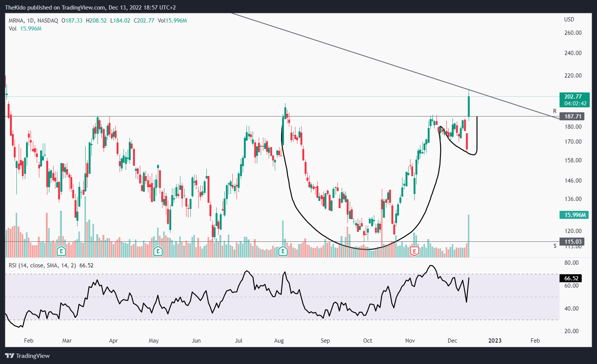Click the green earnings E marker near May

tap(158, 251)
